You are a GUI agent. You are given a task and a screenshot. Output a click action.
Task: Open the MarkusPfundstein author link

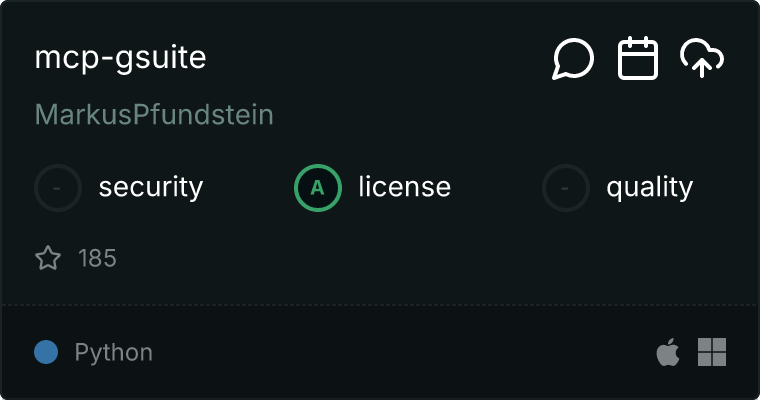click(154, 115)
